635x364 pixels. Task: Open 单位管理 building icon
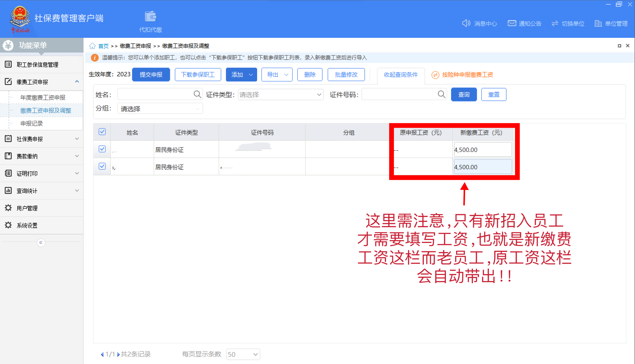coord(598,23)
